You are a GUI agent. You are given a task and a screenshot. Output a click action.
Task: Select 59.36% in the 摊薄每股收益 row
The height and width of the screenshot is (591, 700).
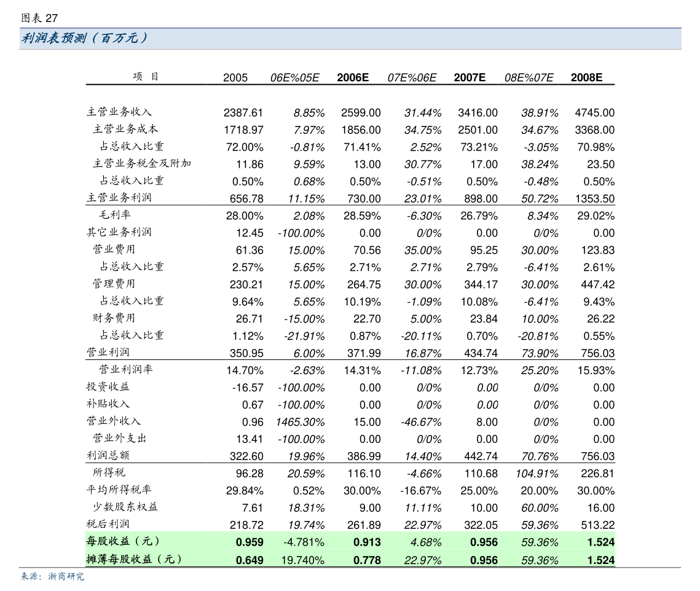click(x=540, y=560)
